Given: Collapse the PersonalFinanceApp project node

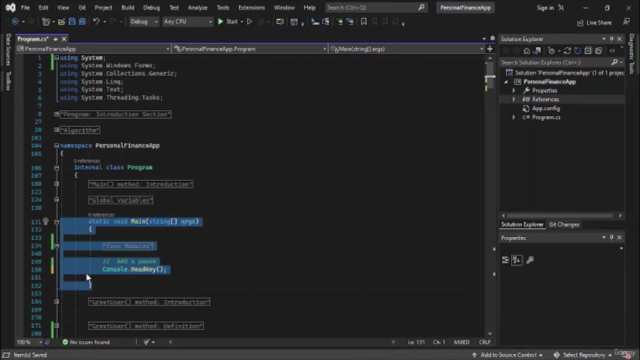Looking at the screenshot, I should 507,82.
